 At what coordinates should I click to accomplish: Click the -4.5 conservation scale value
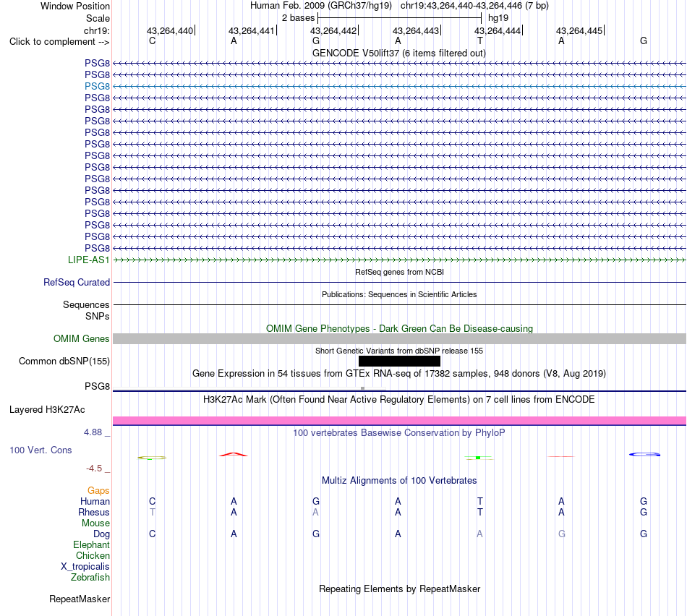point(94,469)
